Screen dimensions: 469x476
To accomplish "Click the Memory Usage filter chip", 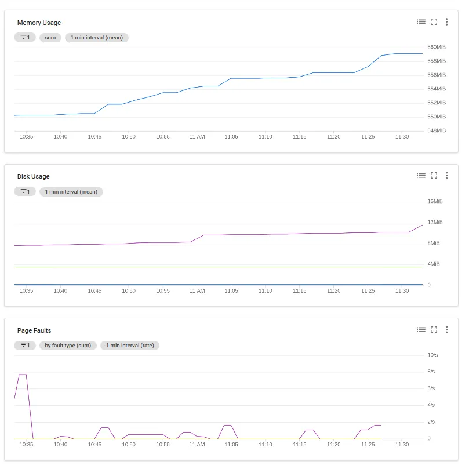I will [x=25, y=38].
